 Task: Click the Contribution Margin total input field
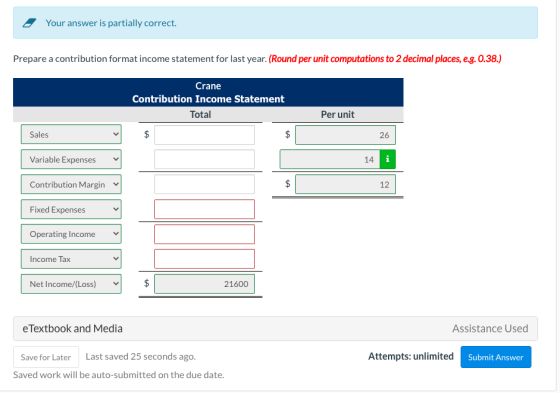click(x=204, y=184)
